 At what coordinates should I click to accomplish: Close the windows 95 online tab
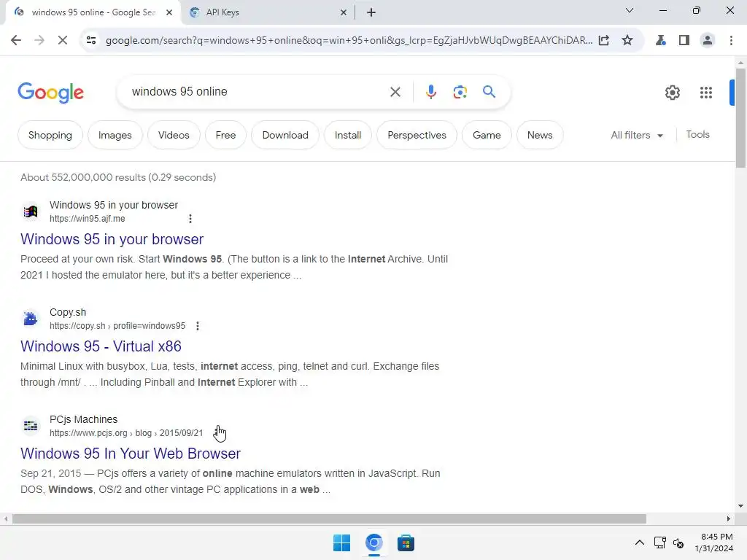pos(169,12)
